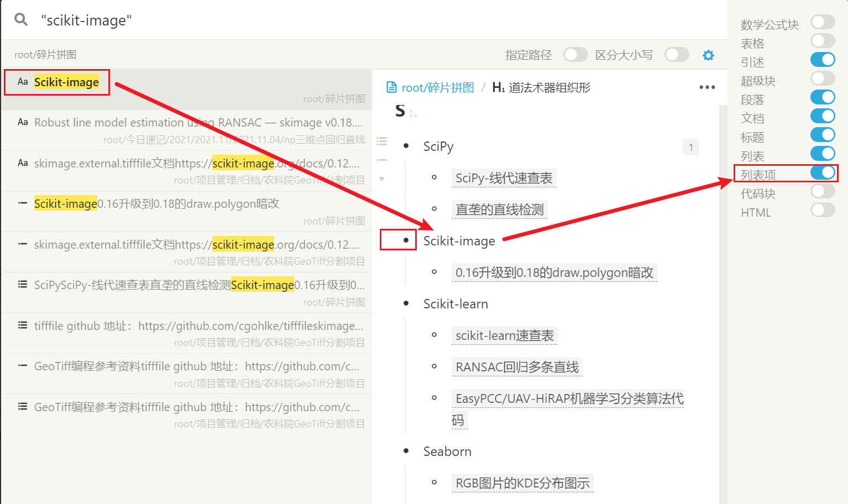Enable the 表格 filter switch

[x=823, y=41]
